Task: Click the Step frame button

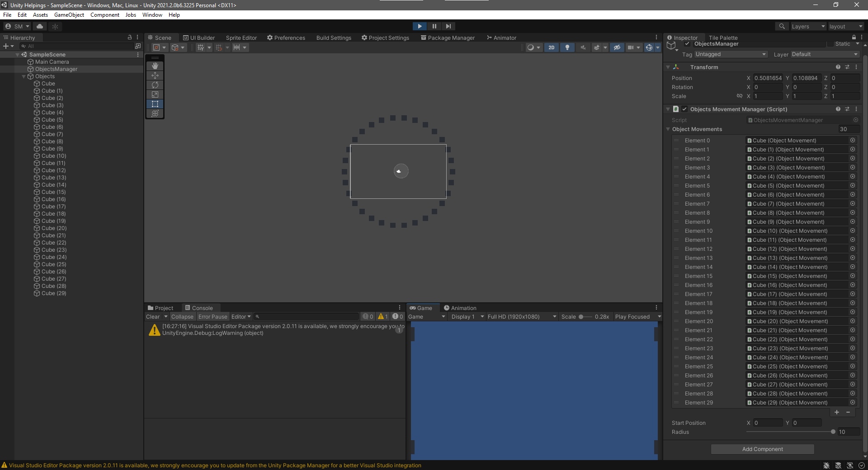Action: [x=448, y=26]
